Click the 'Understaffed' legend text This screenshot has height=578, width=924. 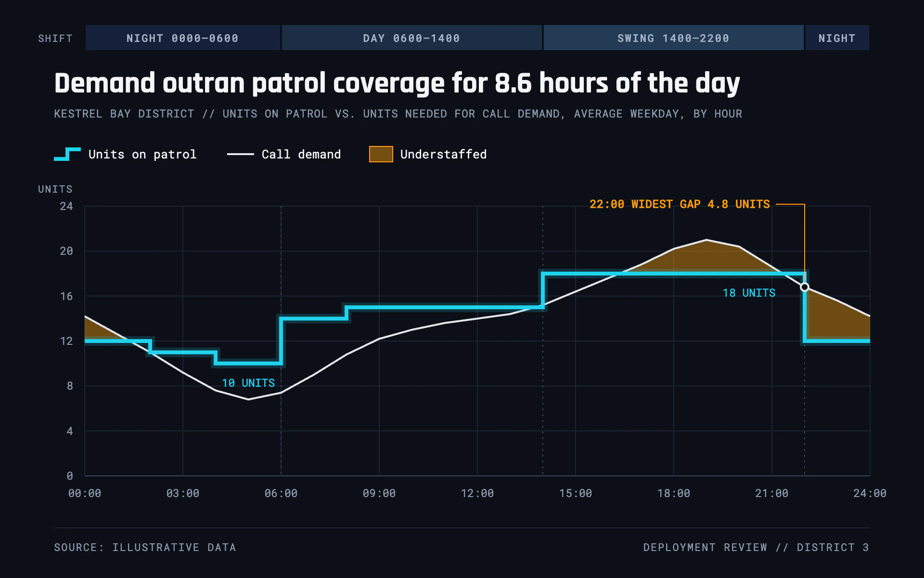point(444,154)
